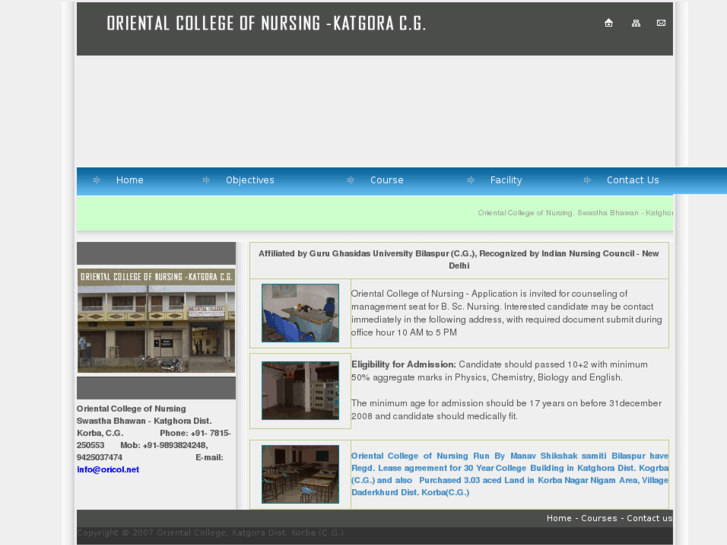Click the arrow bullet before Objectives
This screenshot has width=727, height=545.
(206, 180)
